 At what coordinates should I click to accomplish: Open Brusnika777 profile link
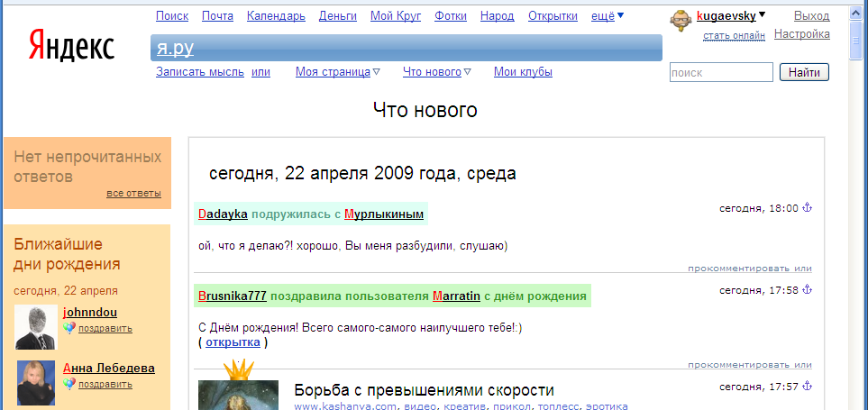(x=233, y=296)
